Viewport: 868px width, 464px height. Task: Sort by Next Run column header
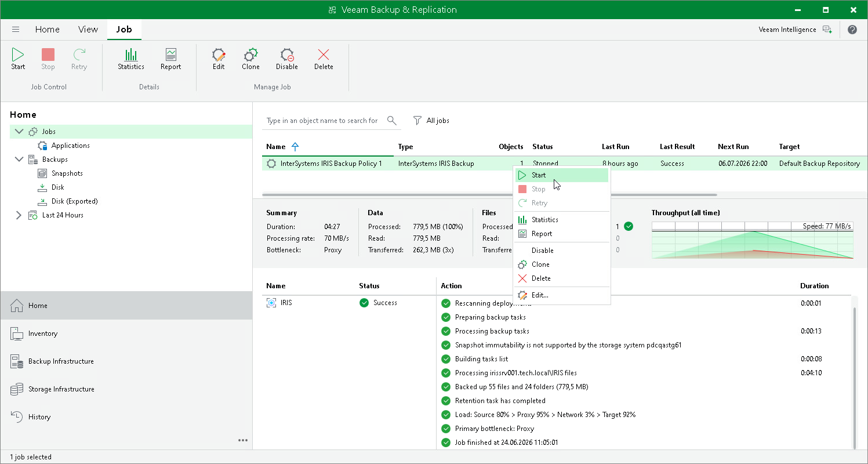[x=733, y=147]
